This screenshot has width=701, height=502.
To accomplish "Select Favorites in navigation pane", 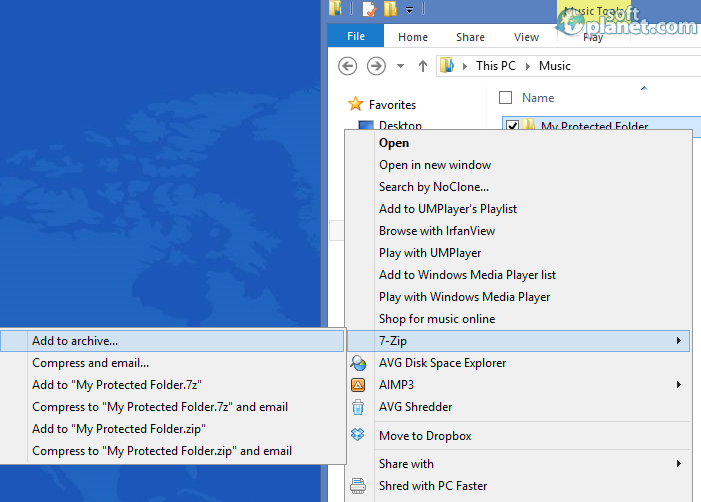I will tap(392, 105).
